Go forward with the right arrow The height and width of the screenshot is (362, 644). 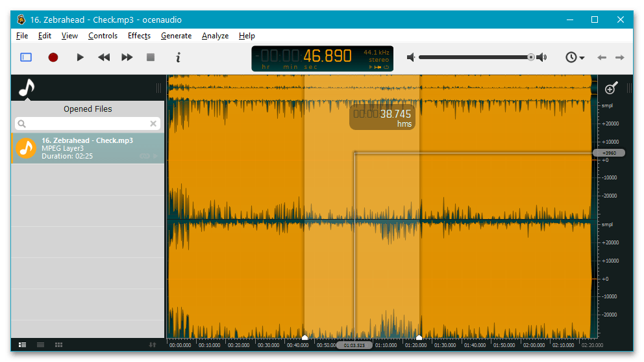pos(620,58)
